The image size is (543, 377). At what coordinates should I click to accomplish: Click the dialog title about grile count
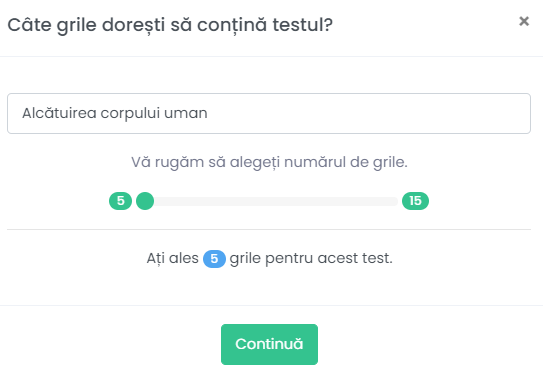pos(170,25)
